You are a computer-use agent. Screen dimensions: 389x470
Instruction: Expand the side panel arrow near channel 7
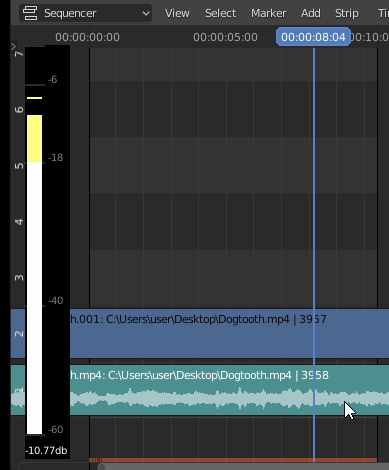click(x=13, y=46)
